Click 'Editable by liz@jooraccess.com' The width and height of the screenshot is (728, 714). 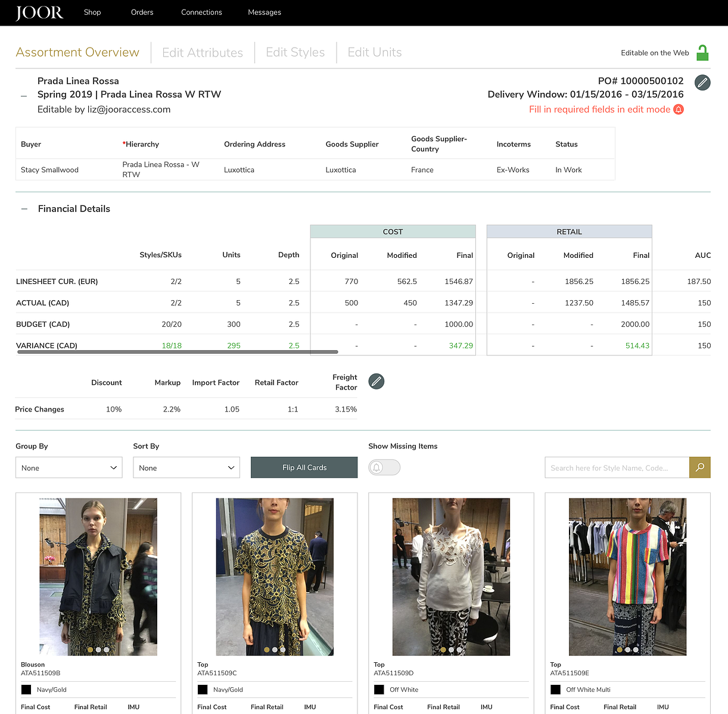coord(104,110)
